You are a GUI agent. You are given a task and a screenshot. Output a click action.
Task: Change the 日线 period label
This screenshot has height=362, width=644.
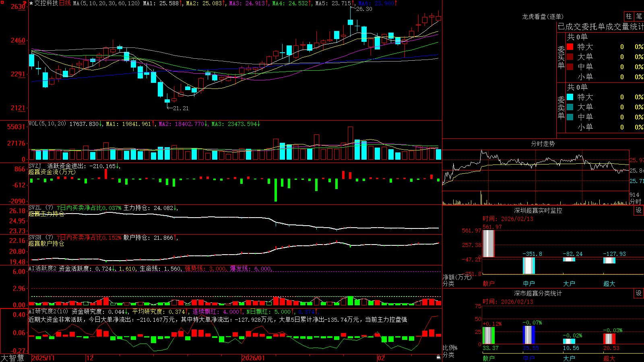tap(65, 3)
